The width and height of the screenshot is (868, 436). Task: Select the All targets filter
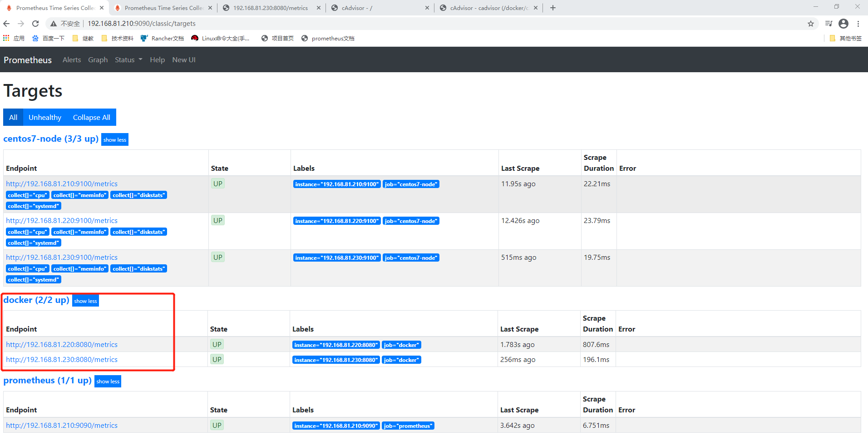pos(13,117)
